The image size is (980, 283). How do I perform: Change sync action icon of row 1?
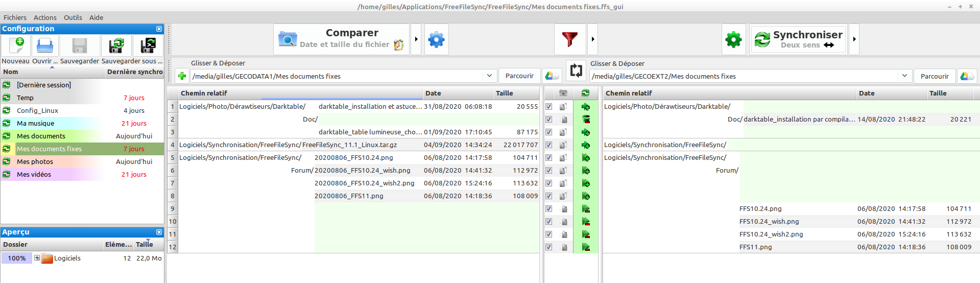click(586, 107)
